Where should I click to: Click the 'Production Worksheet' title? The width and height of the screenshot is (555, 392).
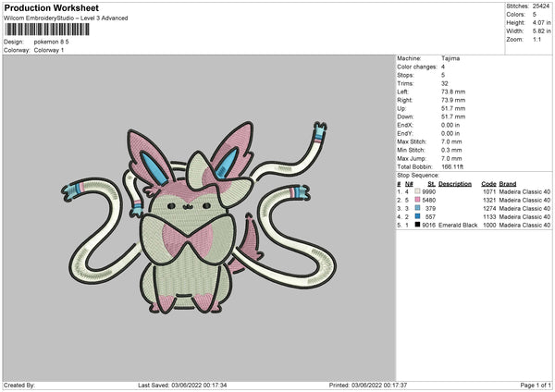click(x=51, y=7)
